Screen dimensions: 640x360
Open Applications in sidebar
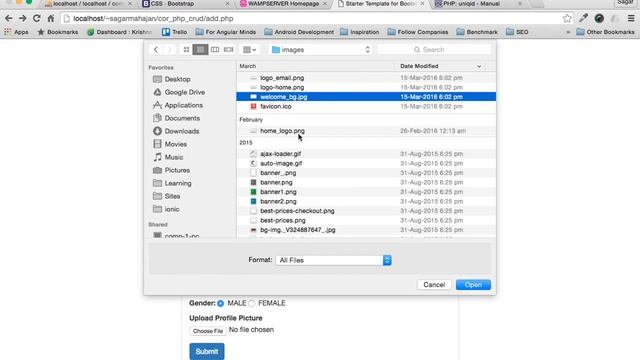[178, 105]
